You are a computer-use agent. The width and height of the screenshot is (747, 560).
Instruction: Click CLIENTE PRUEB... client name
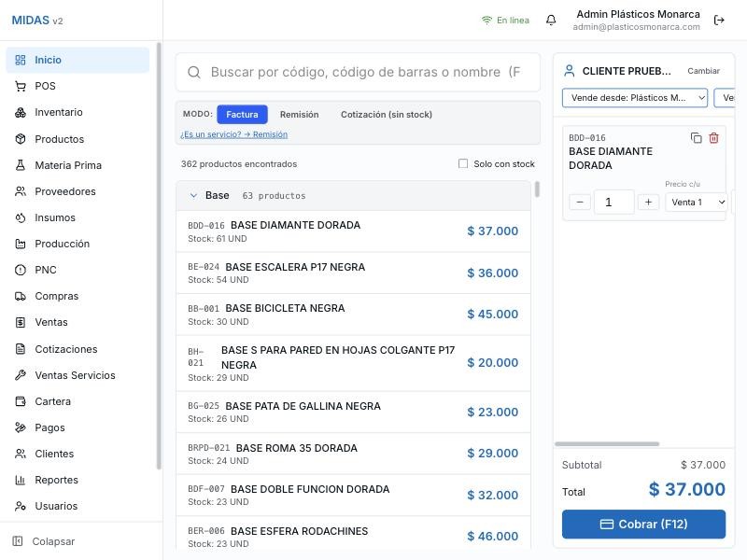627,71
